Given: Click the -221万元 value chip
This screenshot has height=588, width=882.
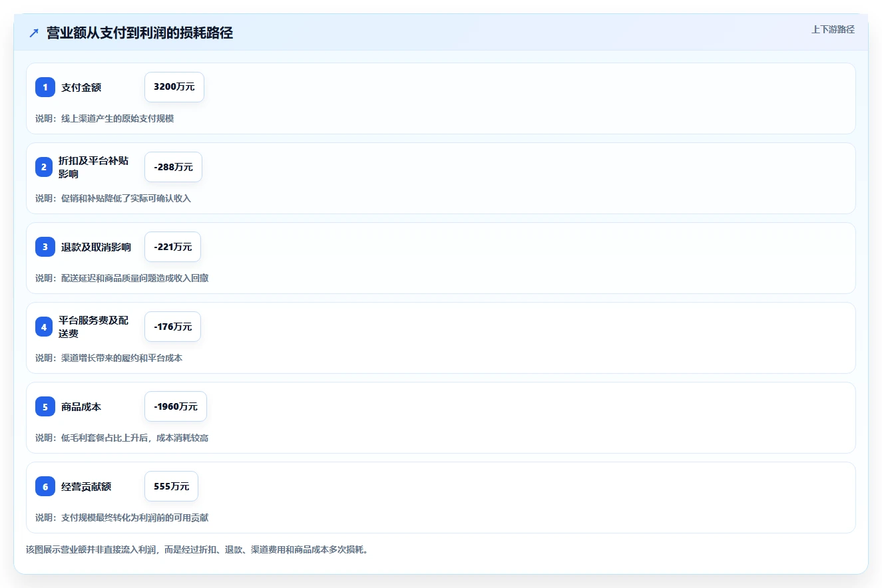Looking at the screenshot, I should click(x=172, y=247).
